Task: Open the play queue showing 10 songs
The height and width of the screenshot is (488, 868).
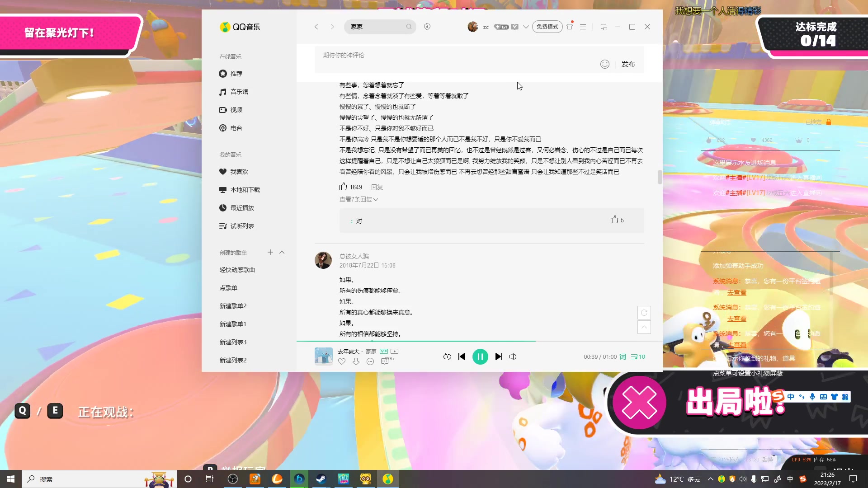Action: point(638,357)
